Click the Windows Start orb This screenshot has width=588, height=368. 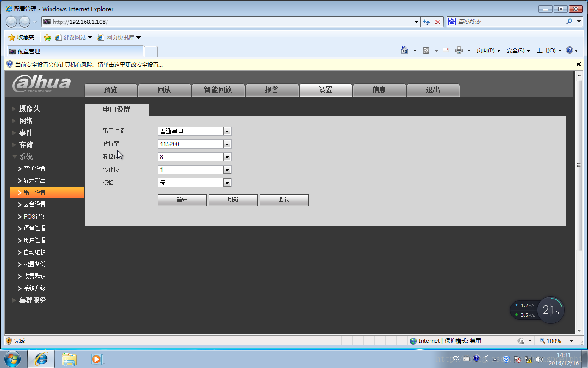pos(12,359)
